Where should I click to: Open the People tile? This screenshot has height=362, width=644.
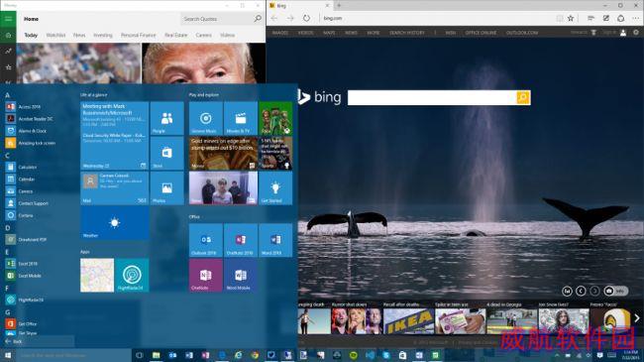166,118
